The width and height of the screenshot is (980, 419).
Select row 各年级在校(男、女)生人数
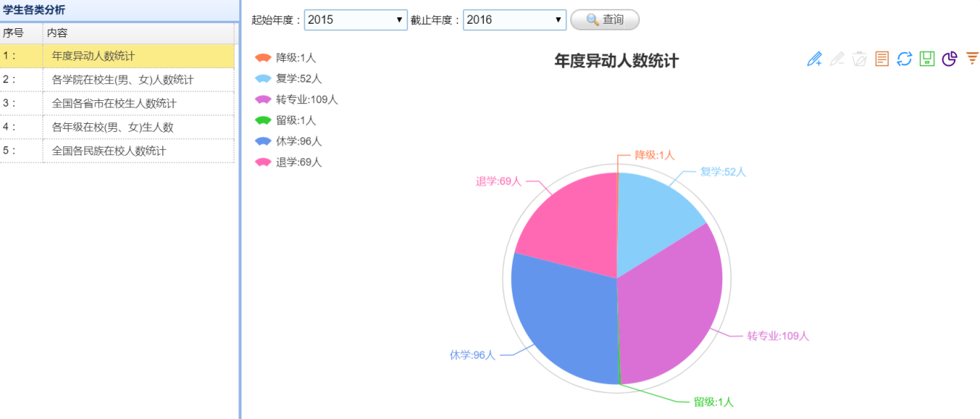[x=117, y=127]
